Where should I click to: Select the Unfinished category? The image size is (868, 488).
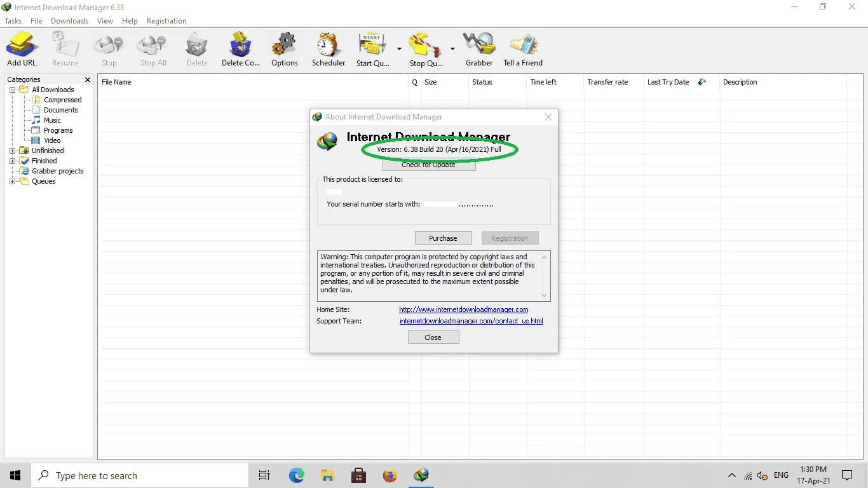click(48, 151)
